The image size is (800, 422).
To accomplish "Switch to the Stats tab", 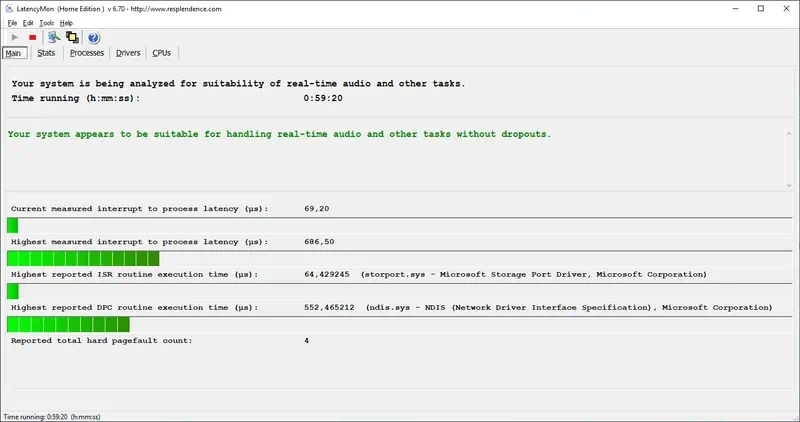I will point(46,53).
